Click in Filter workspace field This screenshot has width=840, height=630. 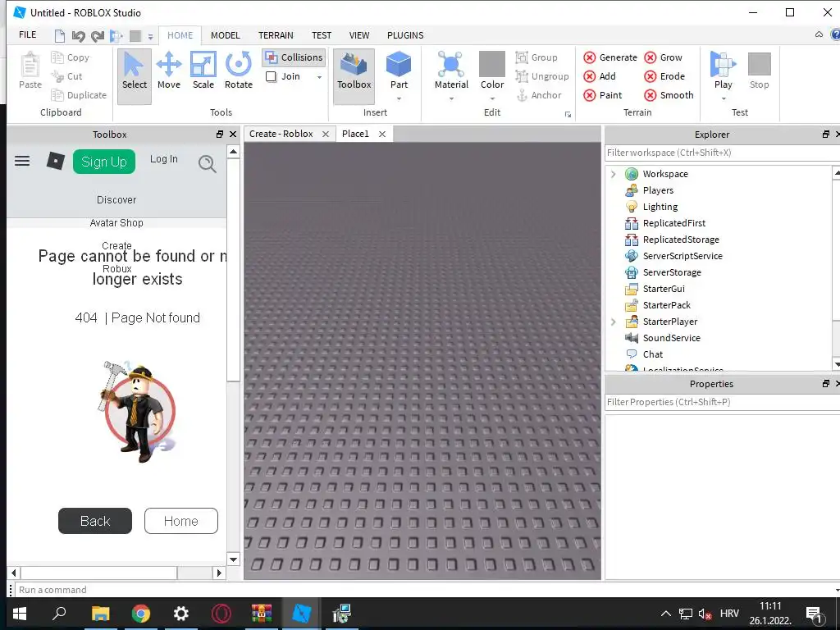(x=722, y=153)
